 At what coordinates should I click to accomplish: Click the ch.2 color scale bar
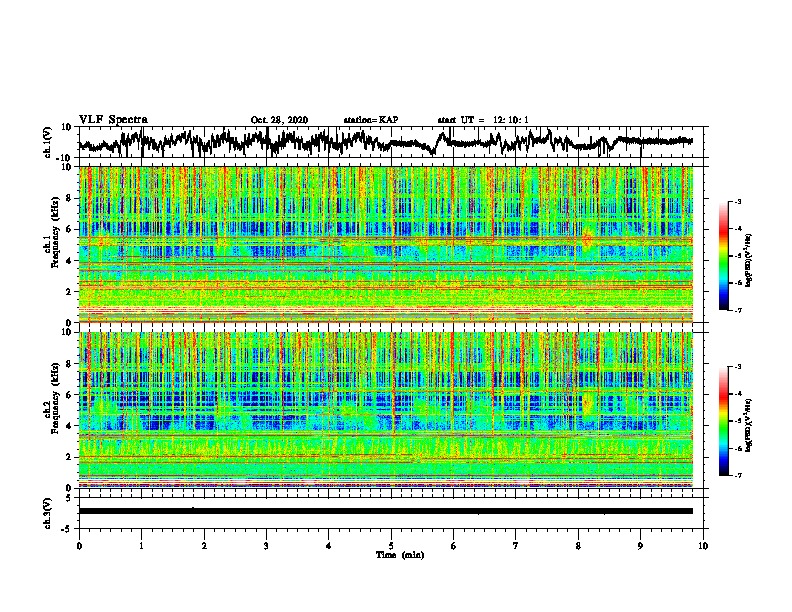pos(723,421)
